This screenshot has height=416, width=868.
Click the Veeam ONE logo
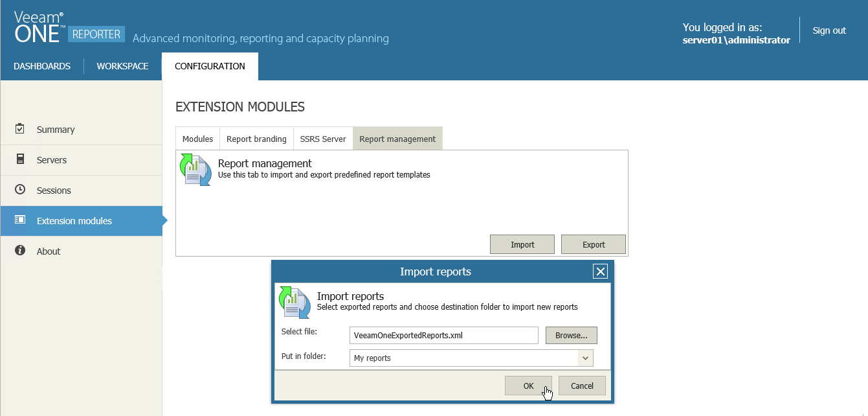click(39, 27)
